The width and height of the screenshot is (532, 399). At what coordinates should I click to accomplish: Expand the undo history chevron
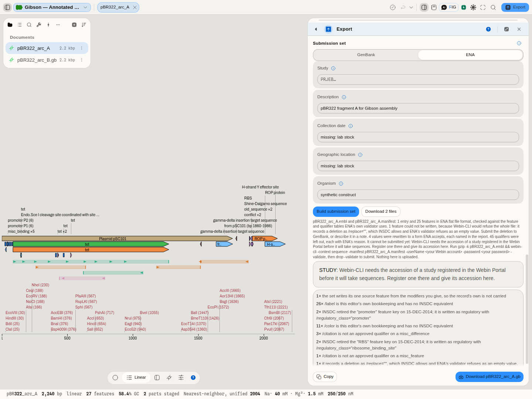(x=411, y=7)
